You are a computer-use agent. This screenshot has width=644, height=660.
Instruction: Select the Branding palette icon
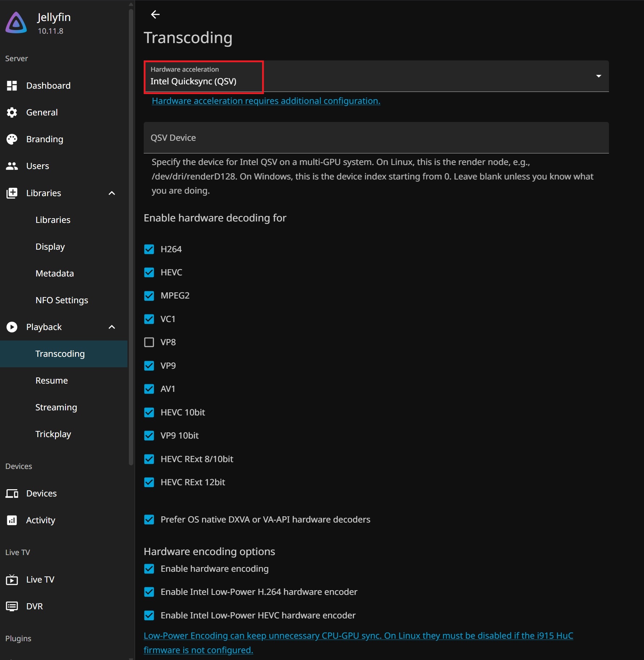(12, 139)
